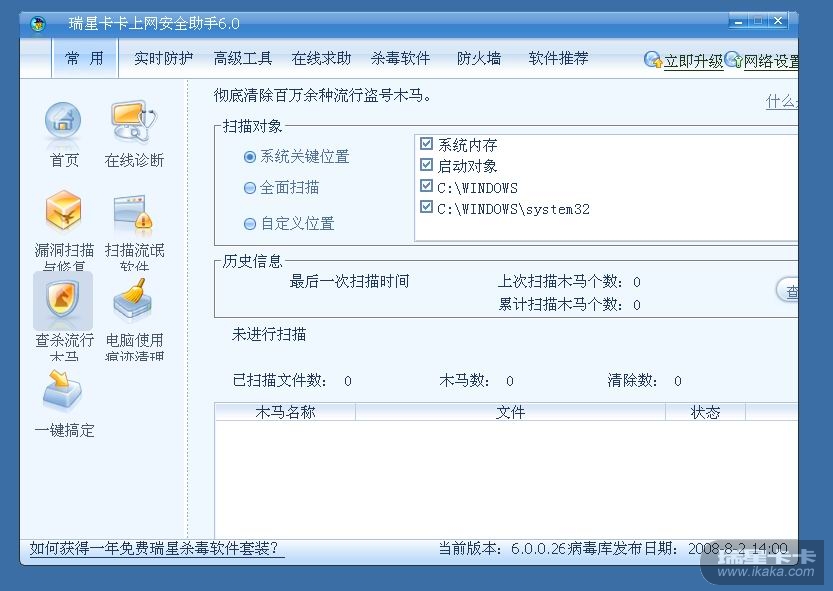The height and width of the screenshot is (591, 833).
Task: Open 电脑使用痕迹清理 trace cleanup icon
Action: coord(133,299)
